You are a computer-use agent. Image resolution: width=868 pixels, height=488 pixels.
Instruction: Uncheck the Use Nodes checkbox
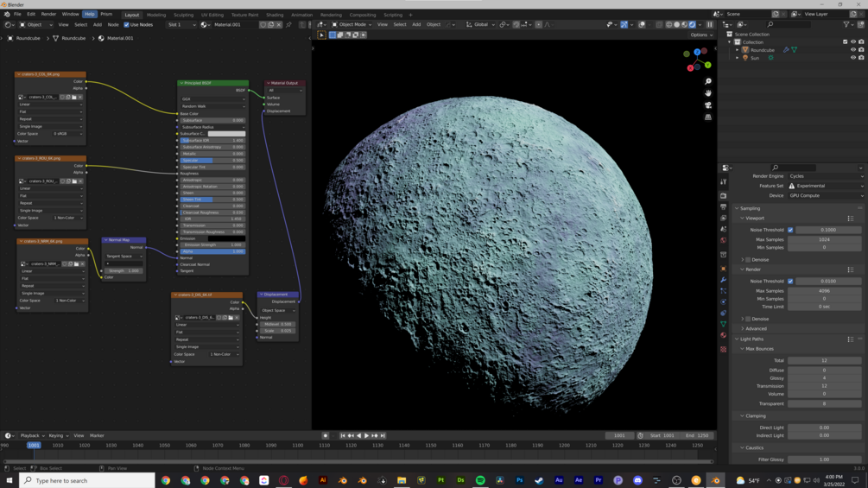coord(127,25)
